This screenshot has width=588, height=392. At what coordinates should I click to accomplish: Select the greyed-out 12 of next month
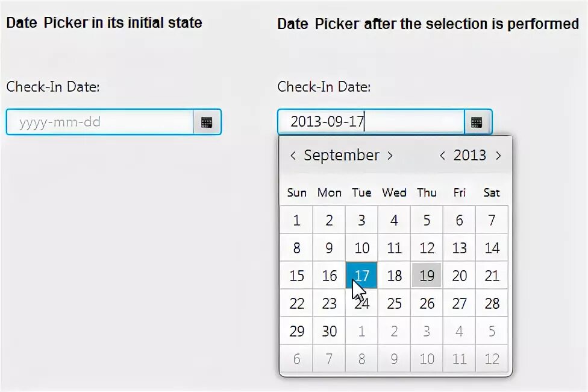[492, 359]
